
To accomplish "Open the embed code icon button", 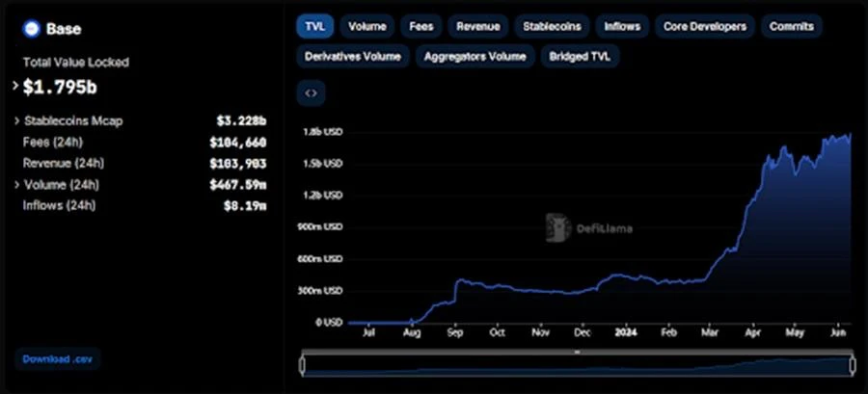I will [x=312, y=92].
